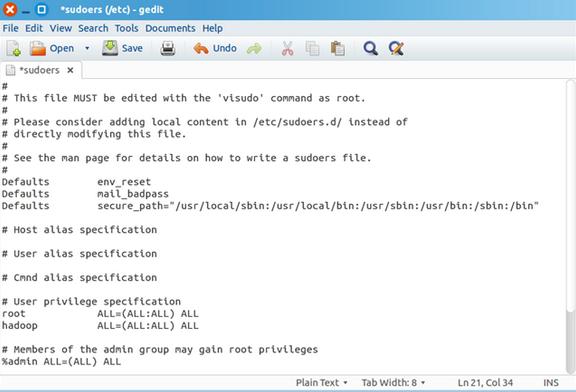Viewport: 576px width, 392px height.
Task: Click the 'Please consider adding local content' line
Action: (x=205, y=122)
